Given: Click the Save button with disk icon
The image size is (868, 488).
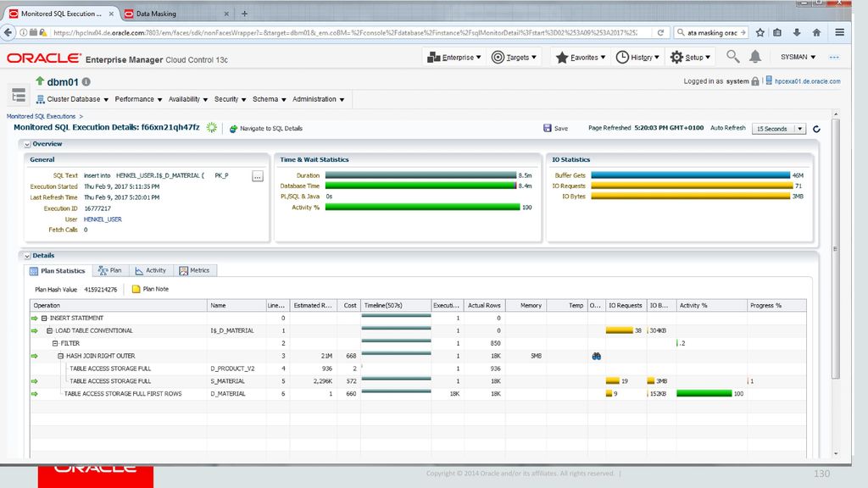Looking at the screenshot, I should [x=556, y=129].
